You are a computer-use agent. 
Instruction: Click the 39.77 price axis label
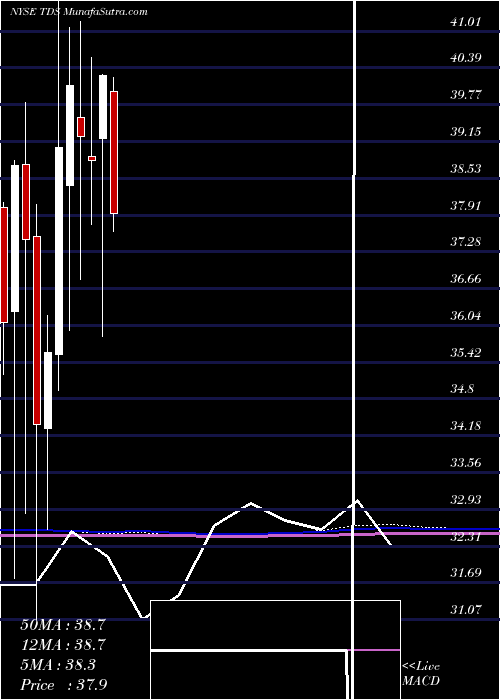(466, 95)
